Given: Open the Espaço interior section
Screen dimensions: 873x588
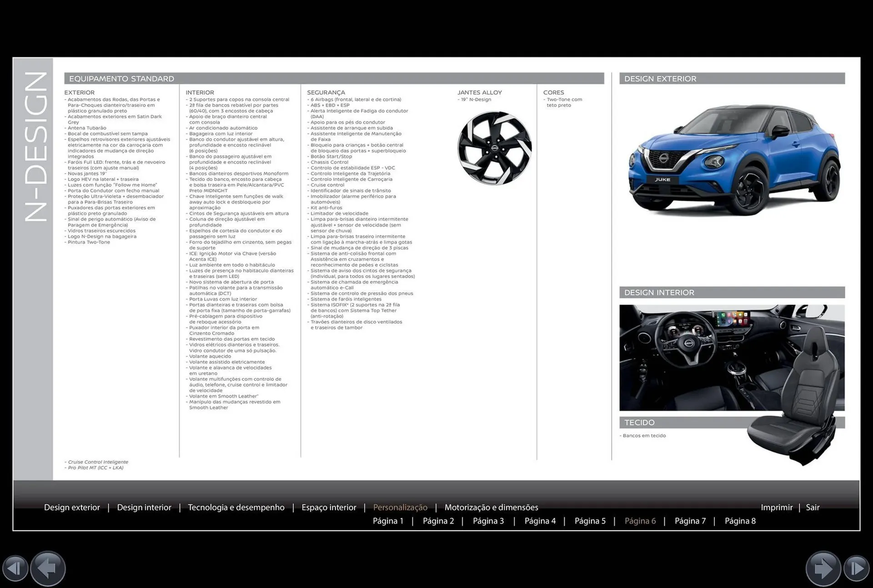Looking at the screenshot, I should [x=329, y=507].
